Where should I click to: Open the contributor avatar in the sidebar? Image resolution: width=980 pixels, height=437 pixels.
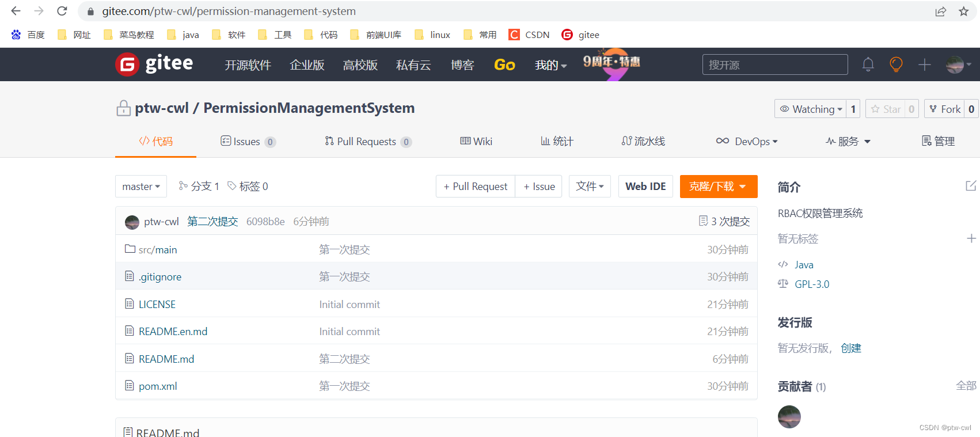(x=789, y=417)
